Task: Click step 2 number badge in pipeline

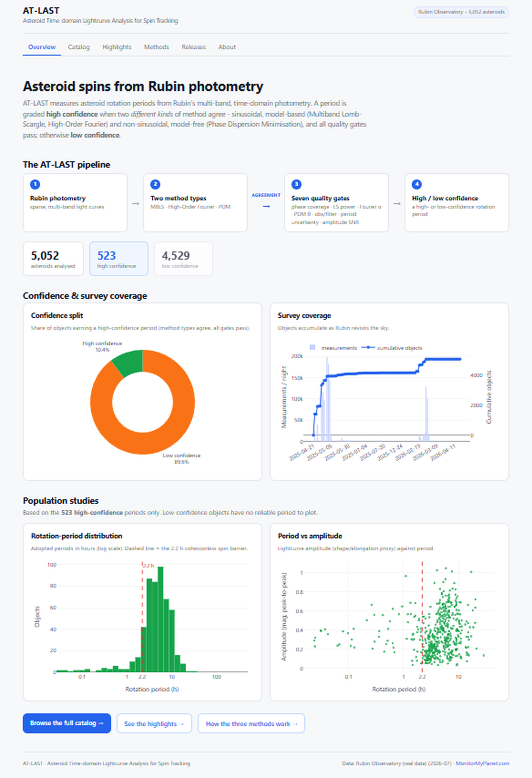Action: point(155,184)
